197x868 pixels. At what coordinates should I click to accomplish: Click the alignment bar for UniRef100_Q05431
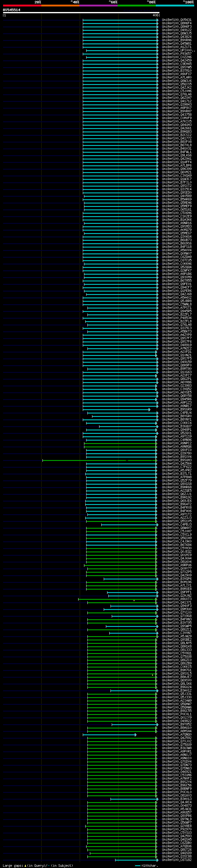coord(121,20)
